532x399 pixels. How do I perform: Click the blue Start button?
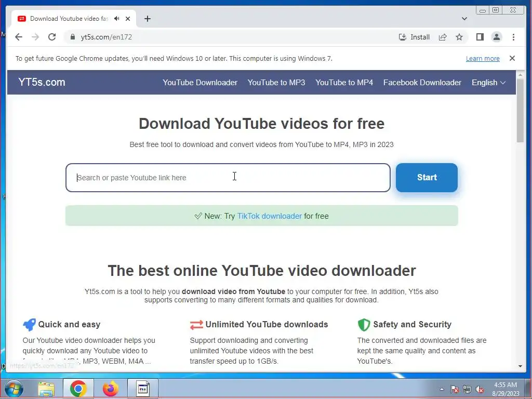click(427, 178)
